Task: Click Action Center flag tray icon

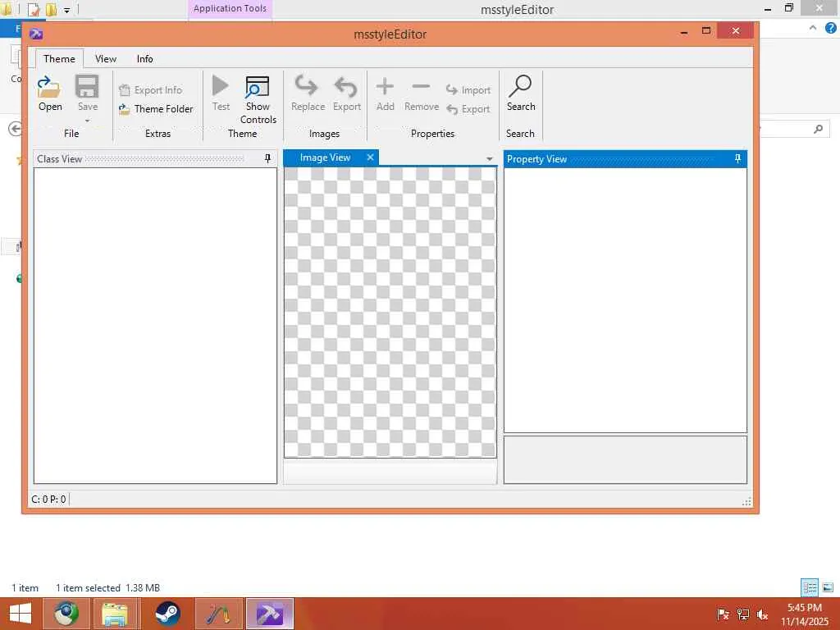Action: 724,614
